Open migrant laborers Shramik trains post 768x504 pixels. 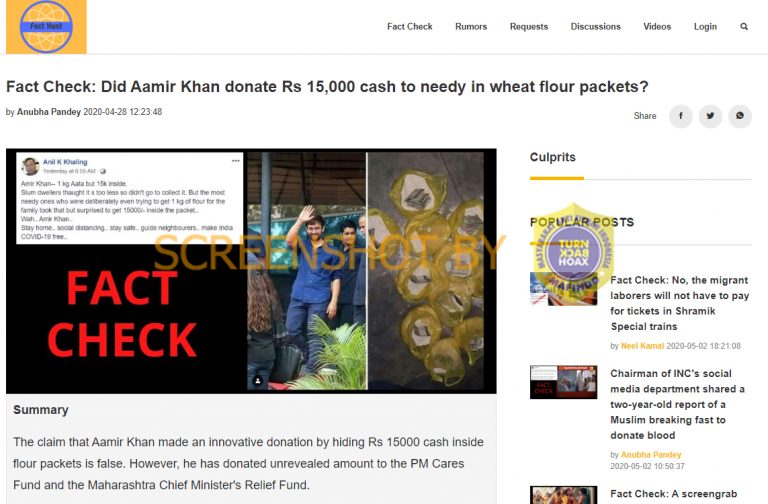coord(680,303)
